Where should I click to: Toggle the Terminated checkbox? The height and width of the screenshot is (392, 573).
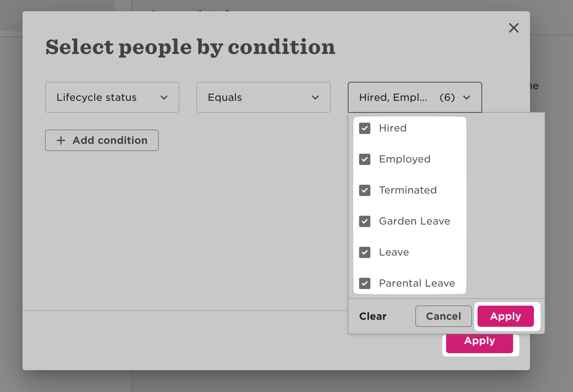pos(365,190)
